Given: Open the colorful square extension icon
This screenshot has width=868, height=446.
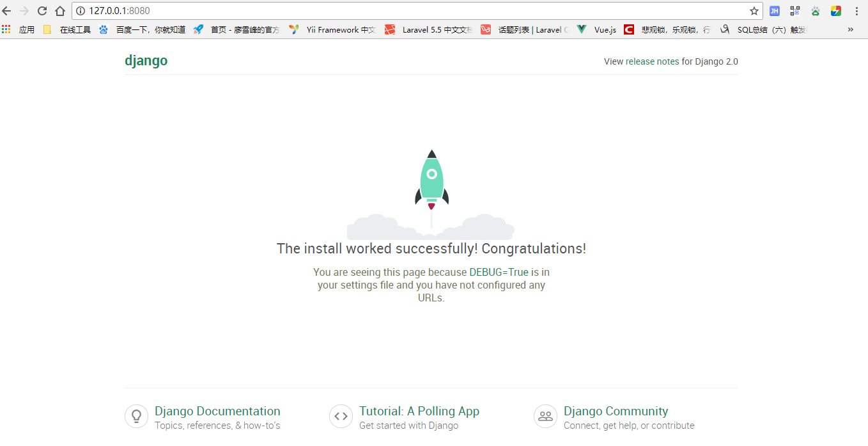Looking at the screenshot, I should click(x=836, y=11).
